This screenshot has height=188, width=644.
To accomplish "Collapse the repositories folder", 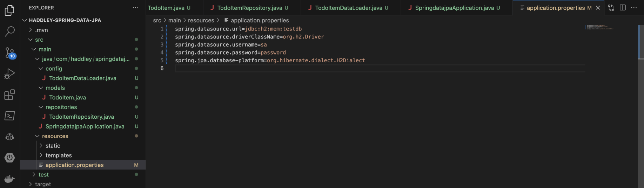I will pos(83,107).
